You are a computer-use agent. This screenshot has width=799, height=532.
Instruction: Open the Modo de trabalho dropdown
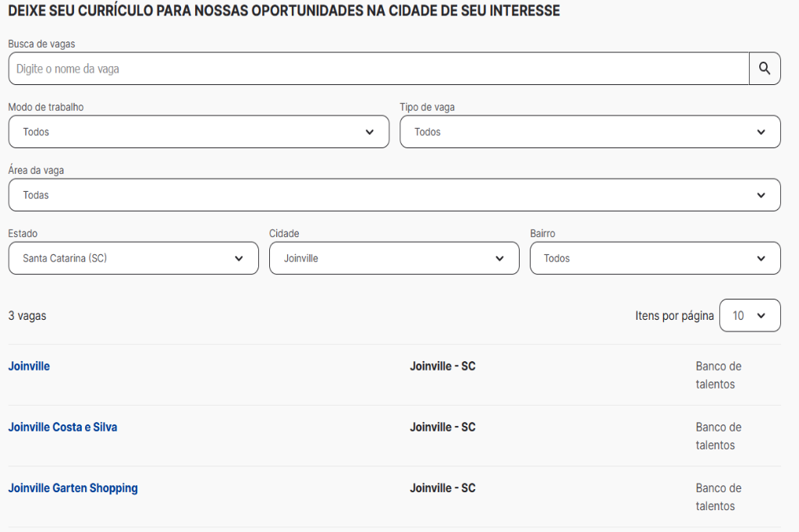click(x=199, y=132)
